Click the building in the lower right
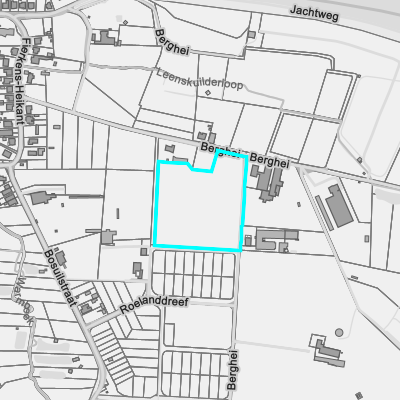 click(328, 351)
